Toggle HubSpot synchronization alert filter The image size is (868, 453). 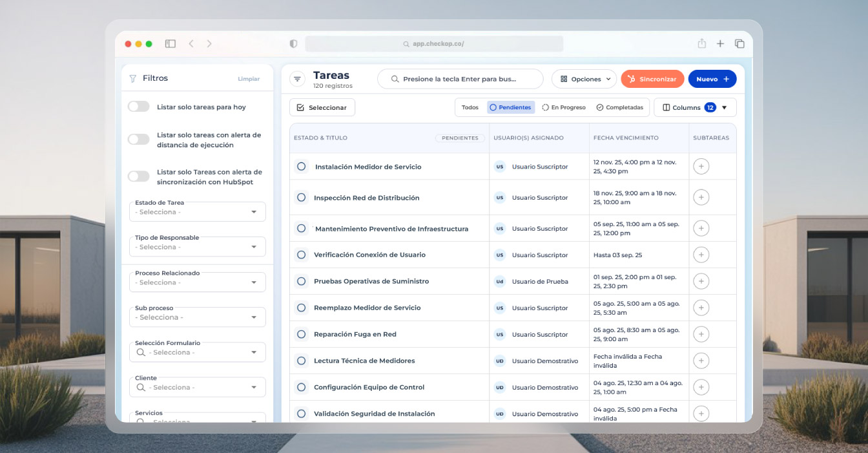click(x=138, y=176)
